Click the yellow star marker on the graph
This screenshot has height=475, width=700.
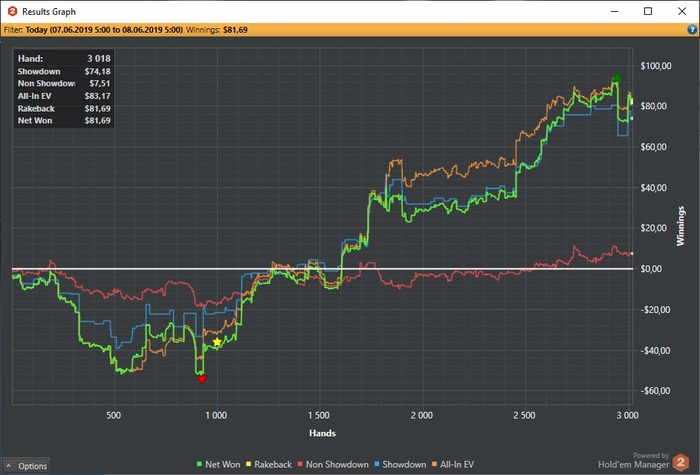[217, 342]
